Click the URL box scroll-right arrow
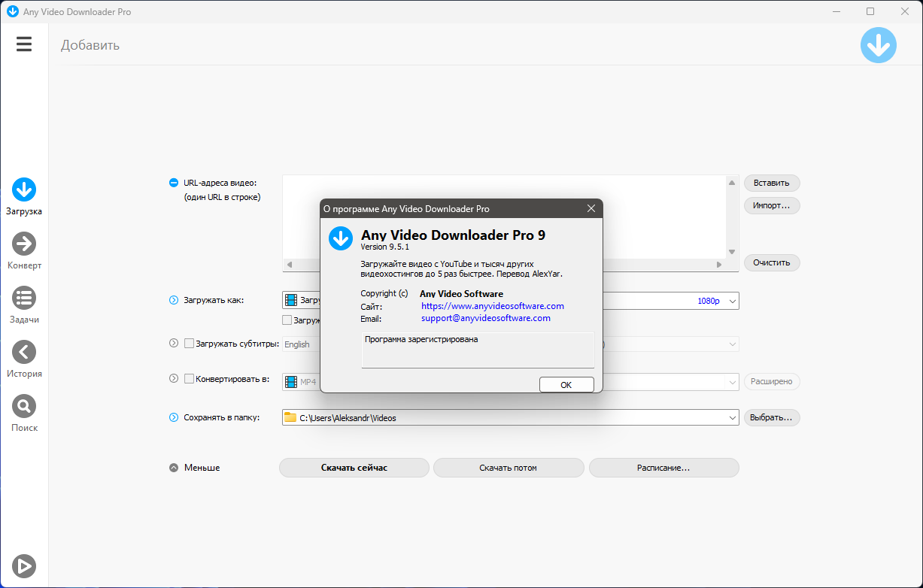 click(x=718, y=265)
